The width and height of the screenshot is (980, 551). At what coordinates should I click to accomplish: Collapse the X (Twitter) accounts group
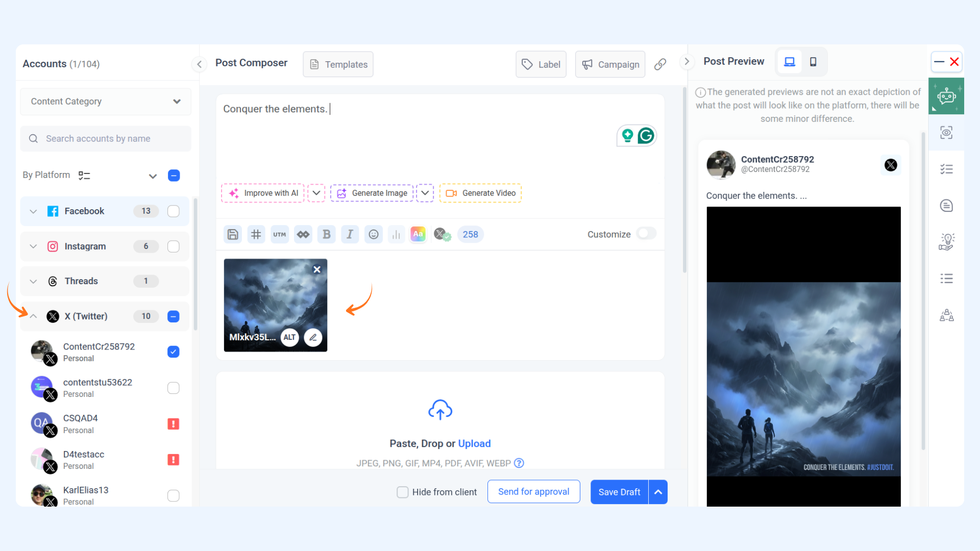34,316
